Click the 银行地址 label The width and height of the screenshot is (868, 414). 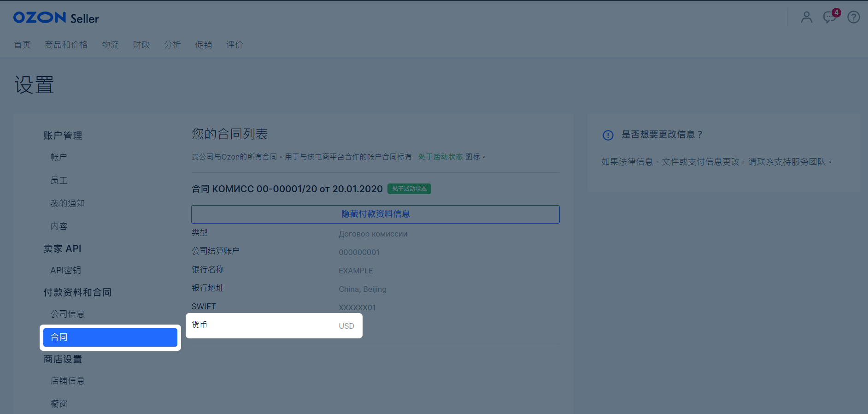[207, 288]
